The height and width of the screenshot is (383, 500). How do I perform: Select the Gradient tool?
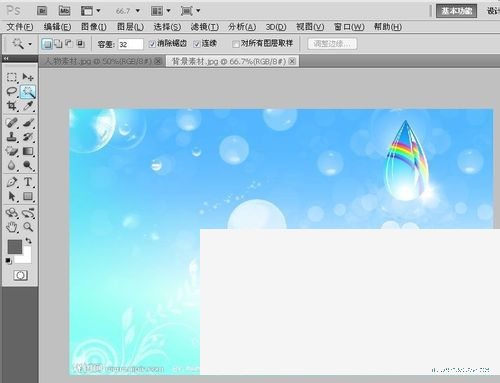pyautogui.click(x=28, y=151)
